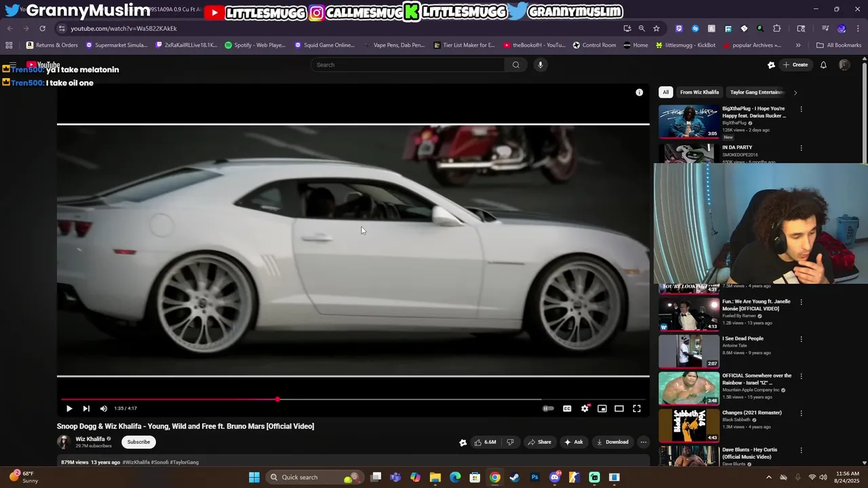Open the Wiz Khalifa channel name link
This screenshot has width=868, height=488.
click(x=90, y=439)
